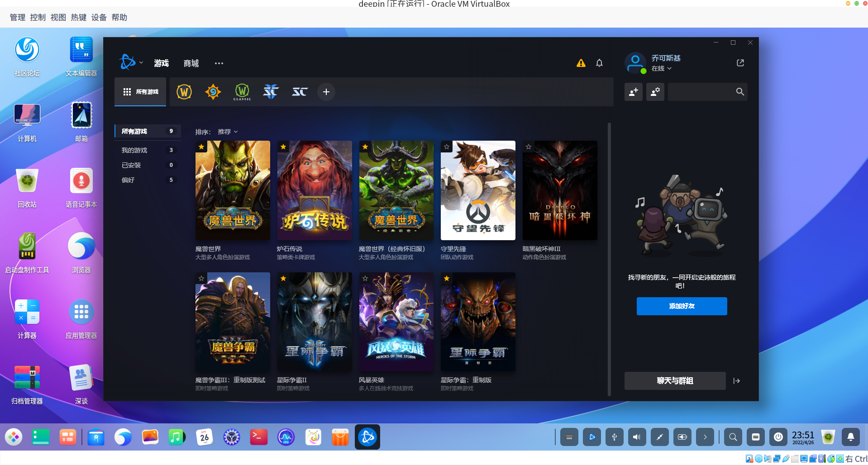Open the Hearthstone game tab icon
868x465 pixels.
pos(213,92)
